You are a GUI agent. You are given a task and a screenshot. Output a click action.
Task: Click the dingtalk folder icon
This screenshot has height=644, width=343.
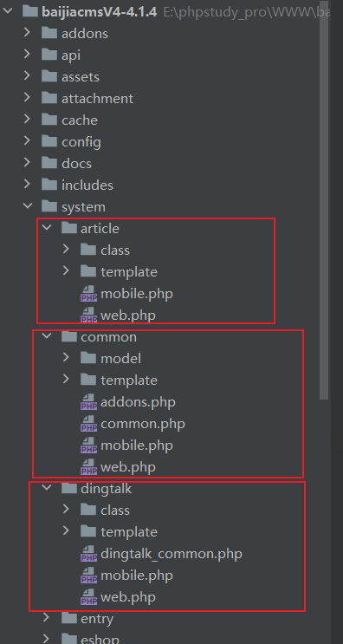tap(69, 488)
